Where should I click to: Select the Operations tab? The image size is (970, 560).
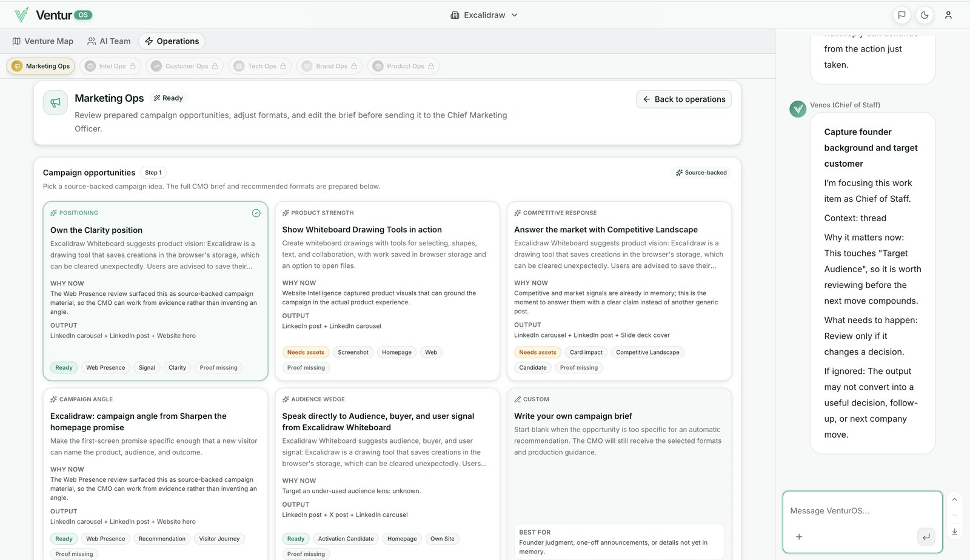coord(172,41)
